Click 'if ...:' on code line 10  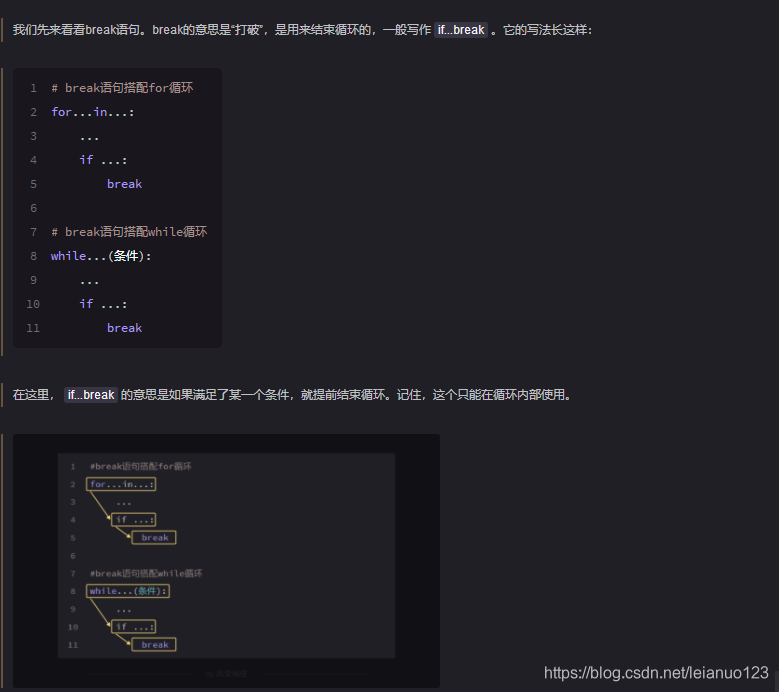coord(103,304)
